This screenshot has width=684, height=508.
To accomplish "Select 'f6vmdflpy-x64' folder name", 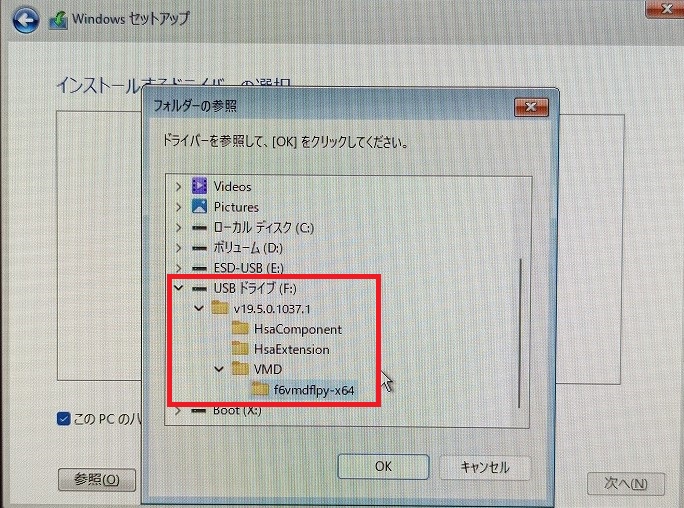I will coord(314,390).
